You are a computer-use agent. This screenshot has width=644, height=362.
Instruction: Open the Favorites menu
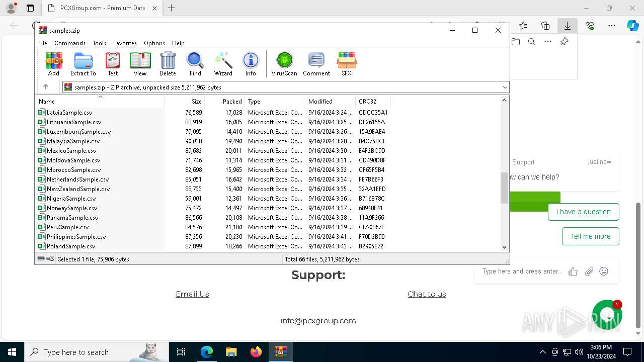click(125, 43)
